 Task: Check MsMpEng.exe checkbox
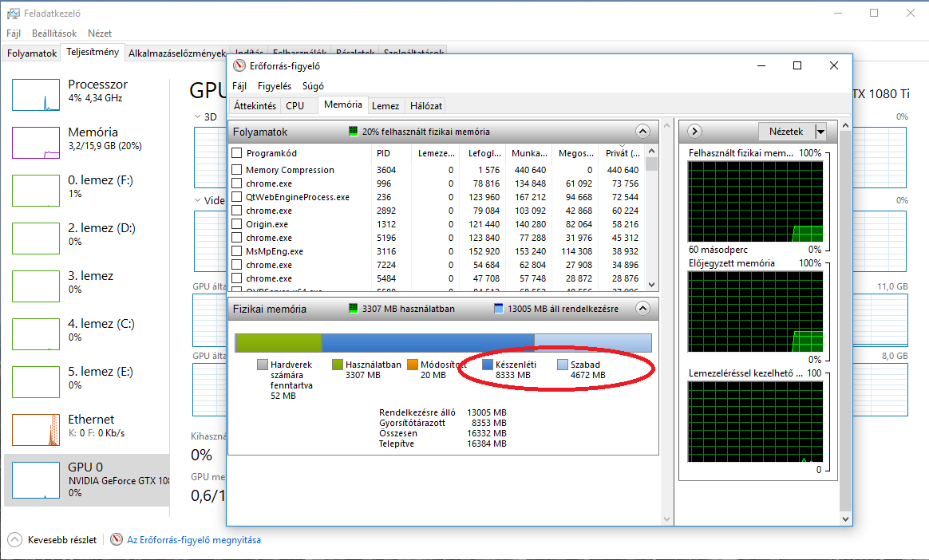coord(237,251)
